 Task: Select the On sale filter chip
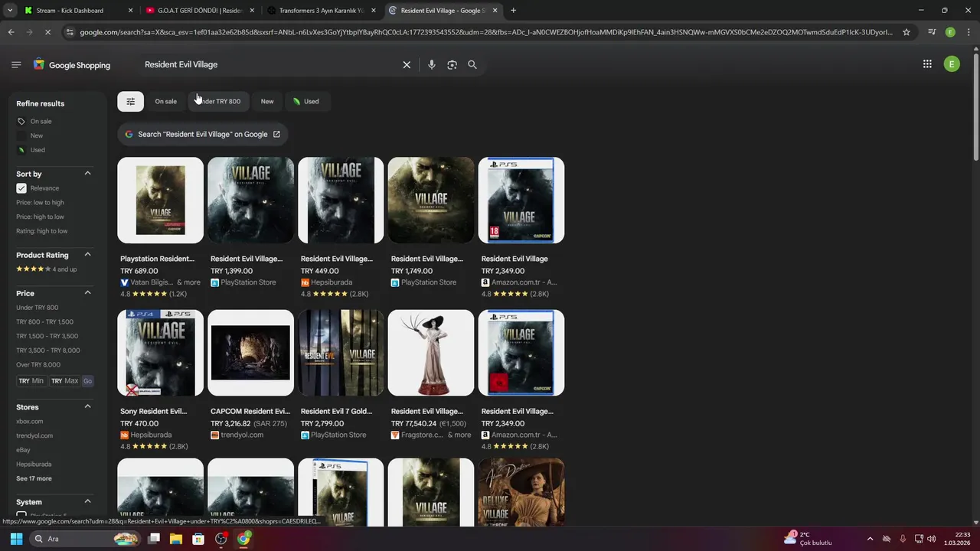click(x=165, y=101)
